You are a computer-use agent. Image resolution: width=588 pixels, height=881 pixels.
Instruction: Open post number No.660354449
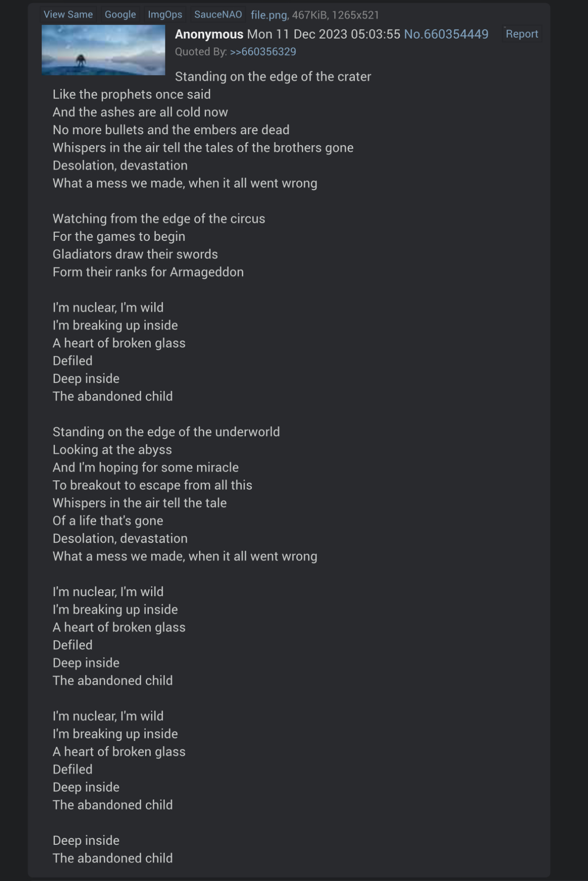coord(446,34)
